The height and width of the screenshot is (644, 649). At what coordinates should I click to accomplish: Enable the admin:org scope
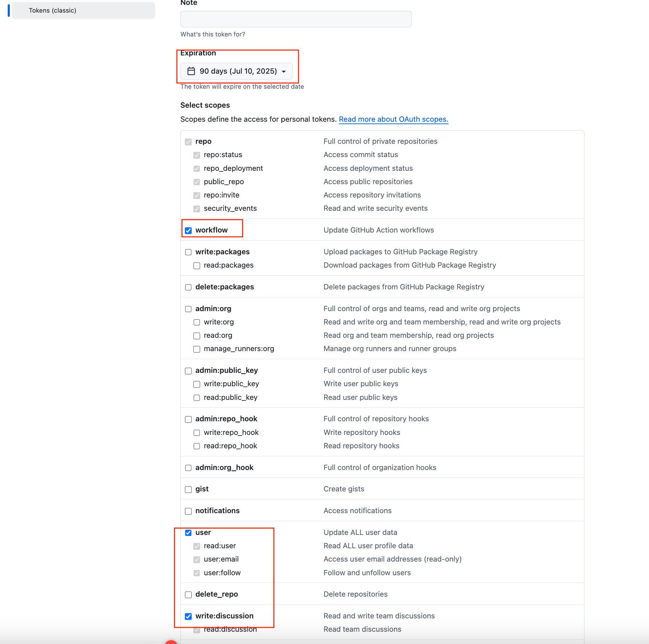[188, 309]
